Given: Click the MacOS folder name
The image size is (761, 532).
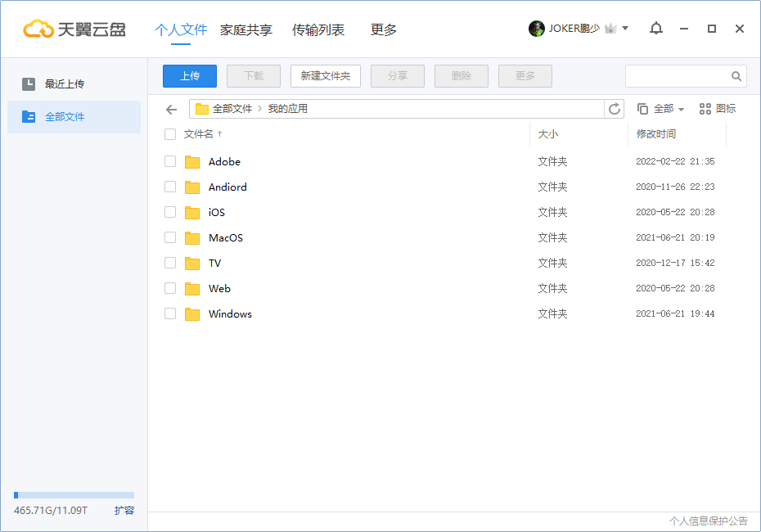Looking at the screenshot, I should pyautogui.click(x=226, y=238).
